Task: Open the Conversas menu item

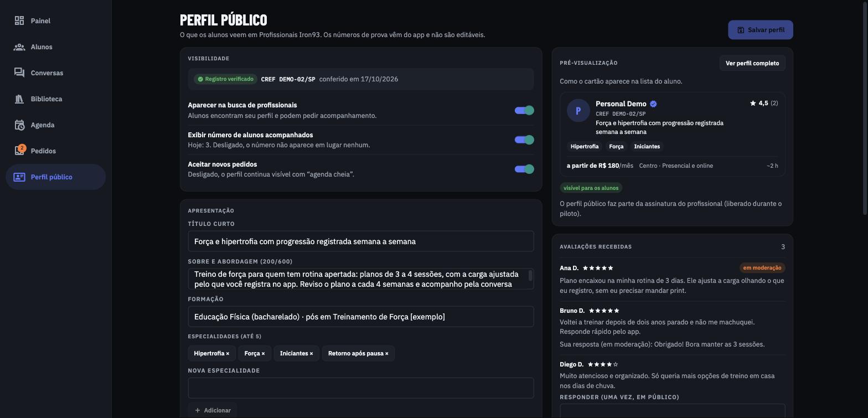Action: point(55,73)
